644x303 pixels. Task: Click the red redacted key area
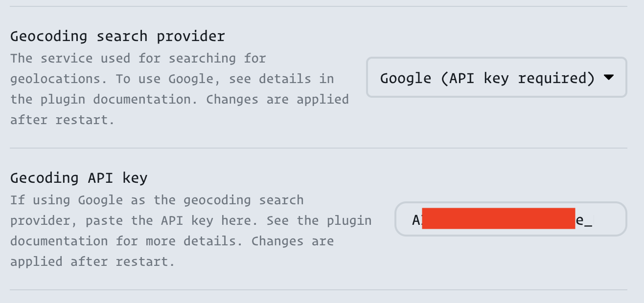[x=499, y=219]
